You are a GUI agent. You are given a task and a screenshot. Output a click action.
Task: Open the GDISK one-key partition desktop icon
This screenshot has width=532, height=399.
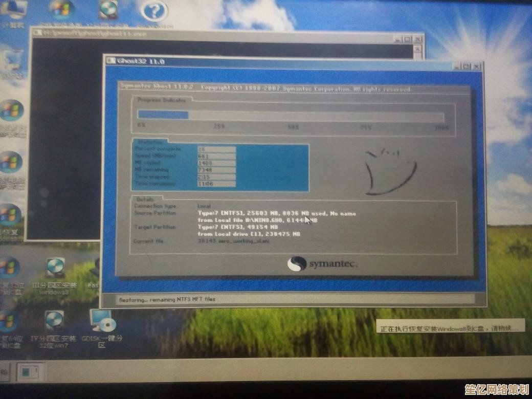(x=102, y=322)
